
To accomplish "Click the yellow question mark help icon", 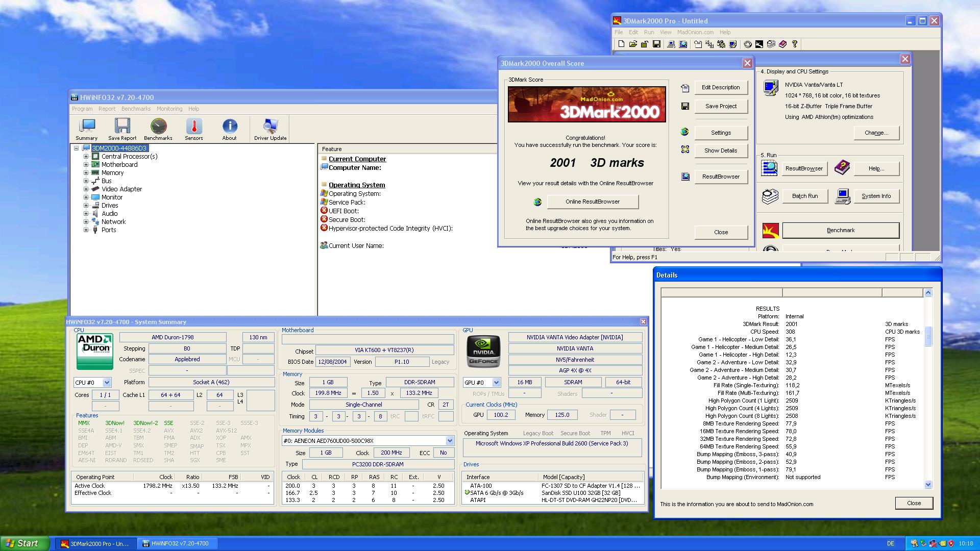I will click(x=794, y=44).
